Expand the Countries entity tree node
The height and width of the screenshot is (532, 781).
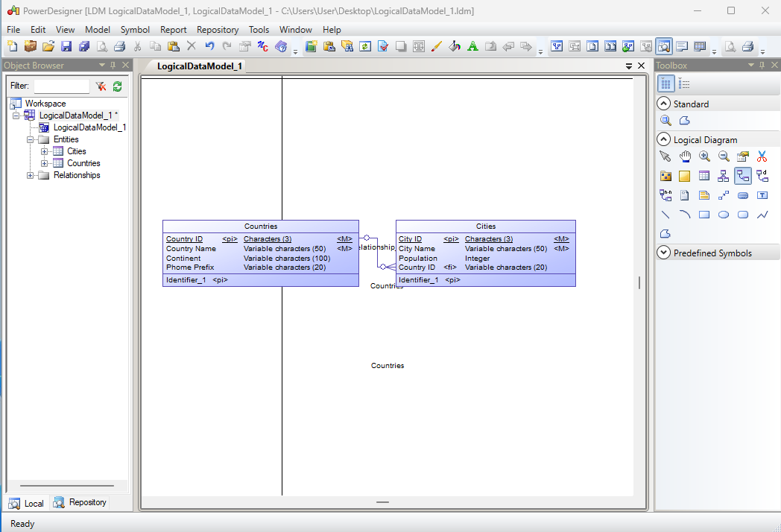44,163
